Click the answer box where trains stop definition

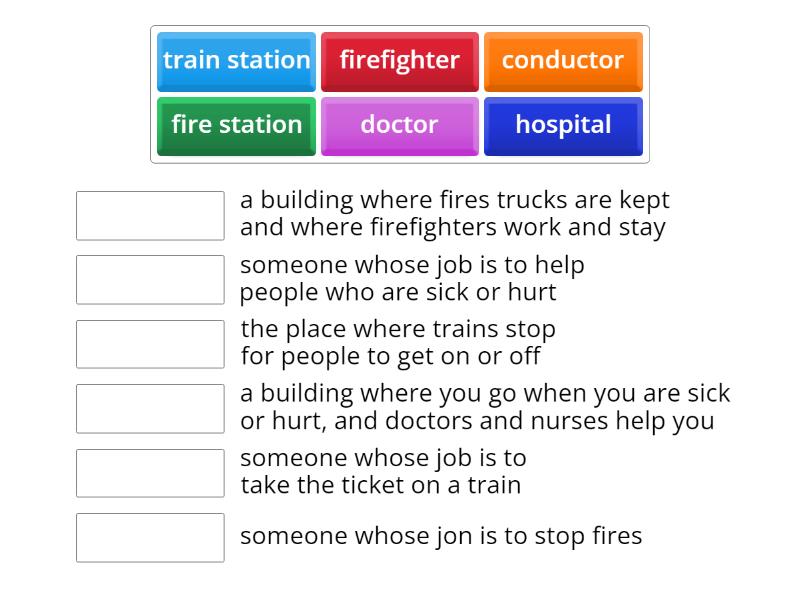(150, 343)
